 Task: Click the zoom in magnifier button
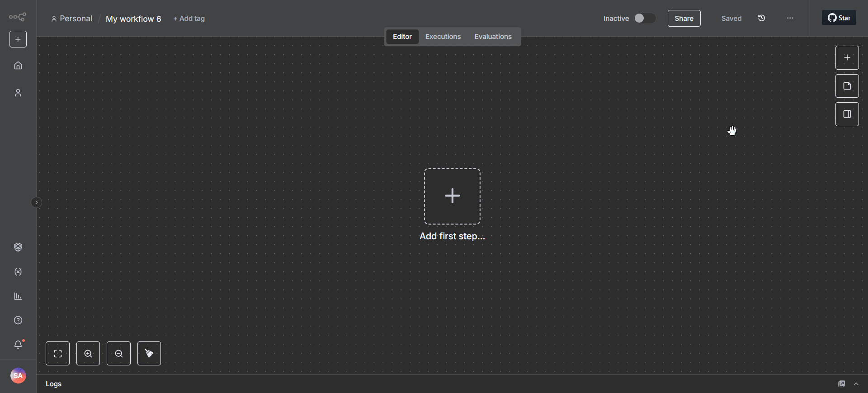click(88, 354)
